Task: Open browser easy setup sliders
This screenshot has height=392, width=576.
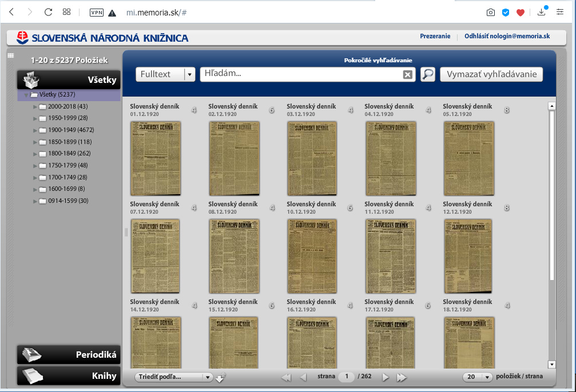Action: (560, 12)
